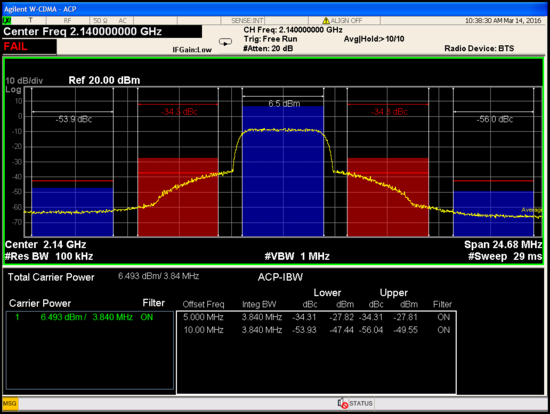The image size is (550, 414).
Task: Click the -27.82 lower dBm cell
Action: (342, 317)
